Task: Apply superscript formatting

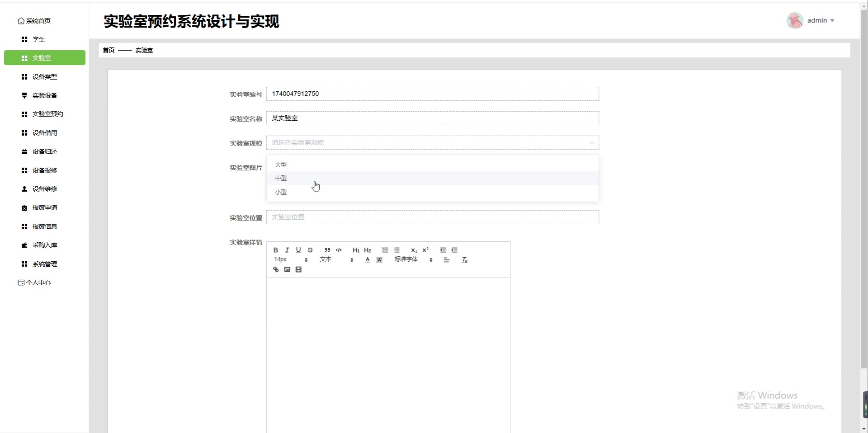Action: (425, 250)
